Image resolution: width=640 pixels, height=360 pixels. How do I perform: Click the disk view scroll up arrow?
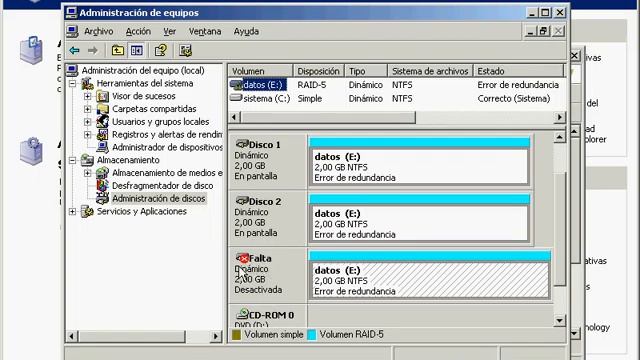point(559,137)
